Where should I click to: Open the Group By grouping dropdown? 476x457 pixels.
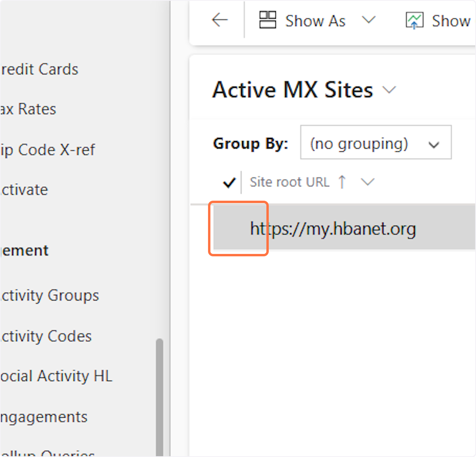coord(434,144)
